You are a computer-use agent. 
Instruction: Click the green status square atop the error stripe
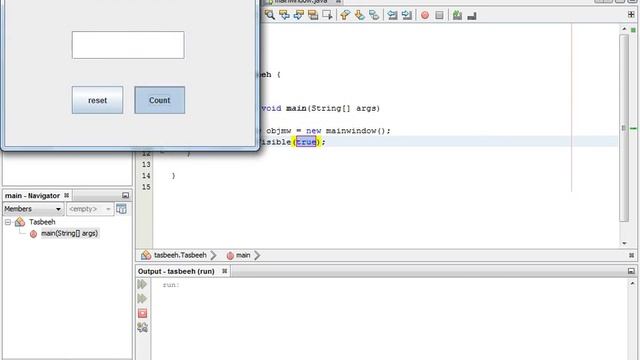[633, 30]
